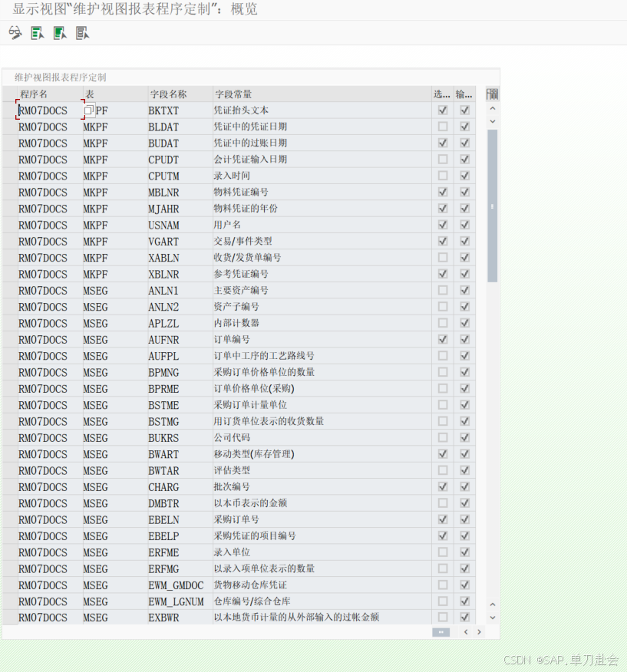Click the 字段常量 column header
Viewport: 627px width, 672px height.
pyautogui.click(x=322, y=94)
